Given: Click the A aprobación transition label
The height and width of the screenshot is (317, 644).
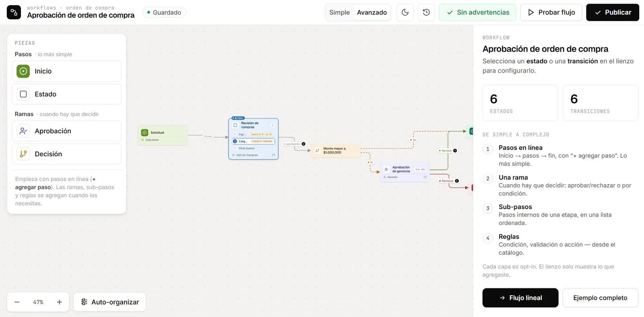Looking at the screenshot, I should click(x=294, y=144).
